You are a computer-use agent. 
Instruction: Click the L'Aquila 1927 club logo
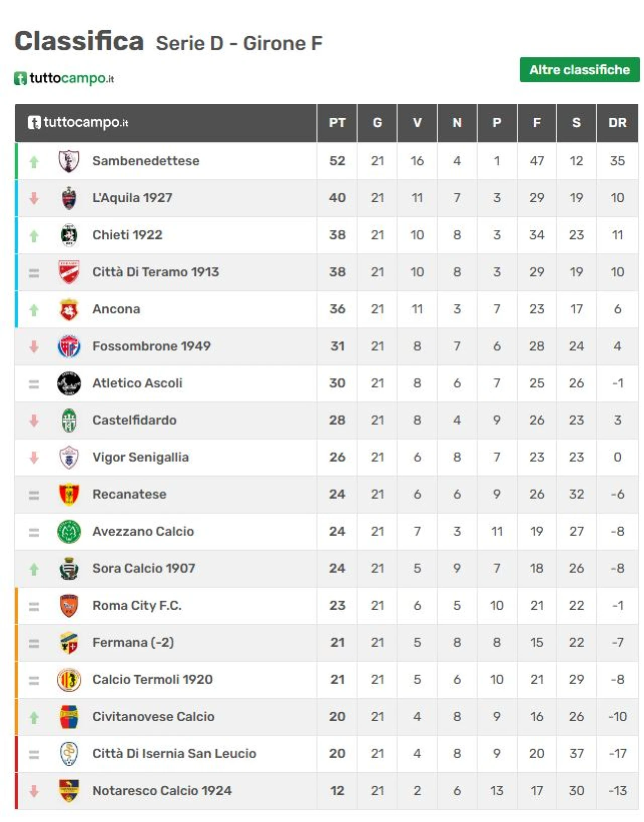coord(69,198)
